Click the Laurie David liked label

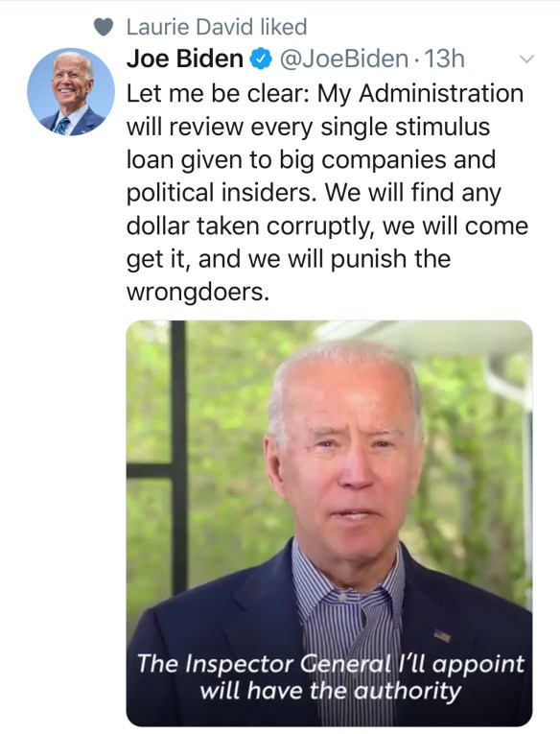pos(217,27)
